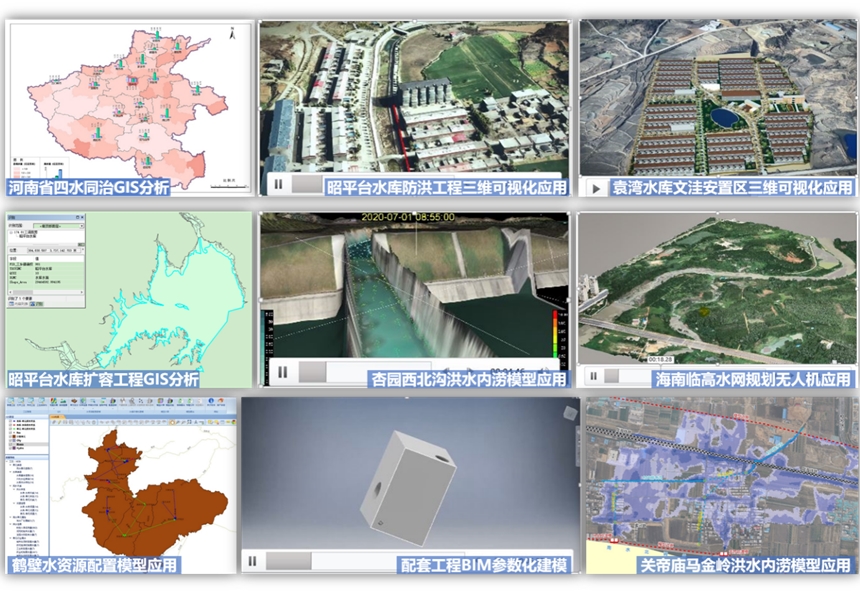Pause the 海南临高水网规划 drone video

(x=594, y=378)
